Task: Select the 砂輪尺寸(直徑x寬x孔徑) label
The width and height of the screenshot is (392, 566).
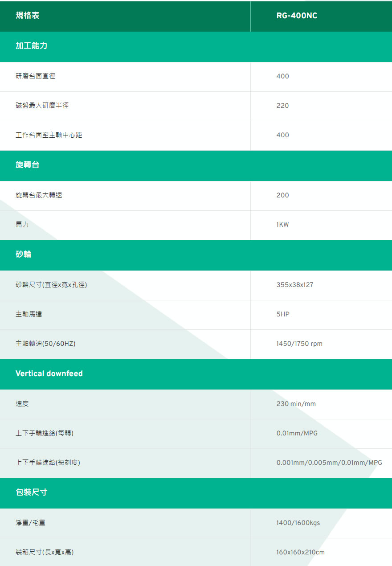Action: 51,285
